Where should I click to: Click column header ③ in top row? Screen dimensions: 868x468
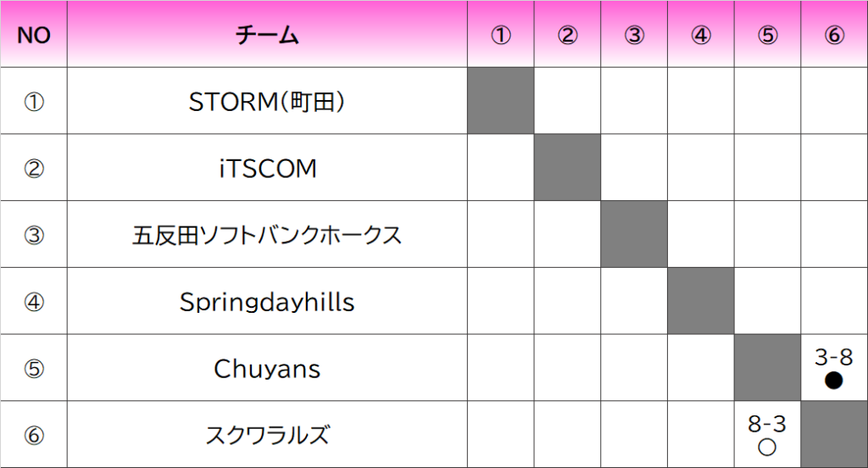pos(634,35)
